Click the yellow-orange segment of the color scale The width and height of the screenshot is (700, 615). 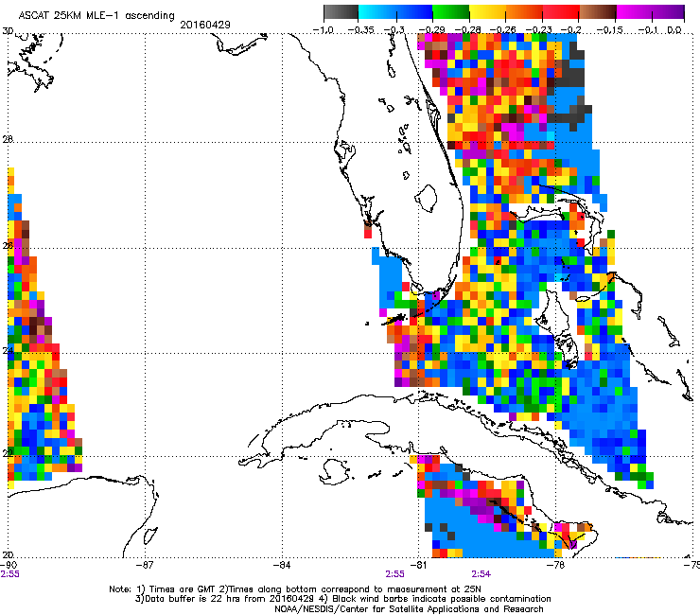505,12
